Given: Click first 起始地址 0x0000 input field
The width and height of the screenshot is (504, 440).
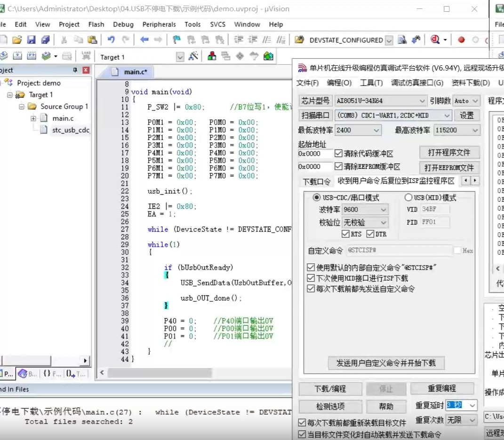Looking at the screenshot, I should (314, 154).
